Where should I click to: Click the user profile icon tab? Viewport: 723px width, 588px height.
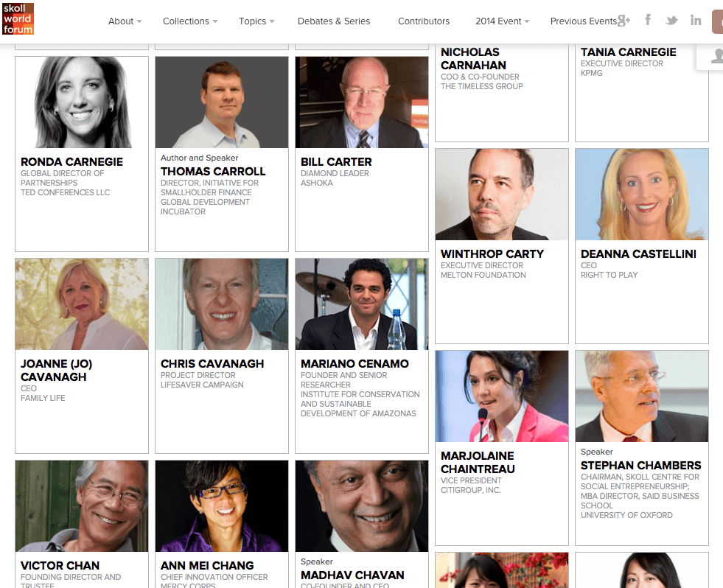click(711, 56)
